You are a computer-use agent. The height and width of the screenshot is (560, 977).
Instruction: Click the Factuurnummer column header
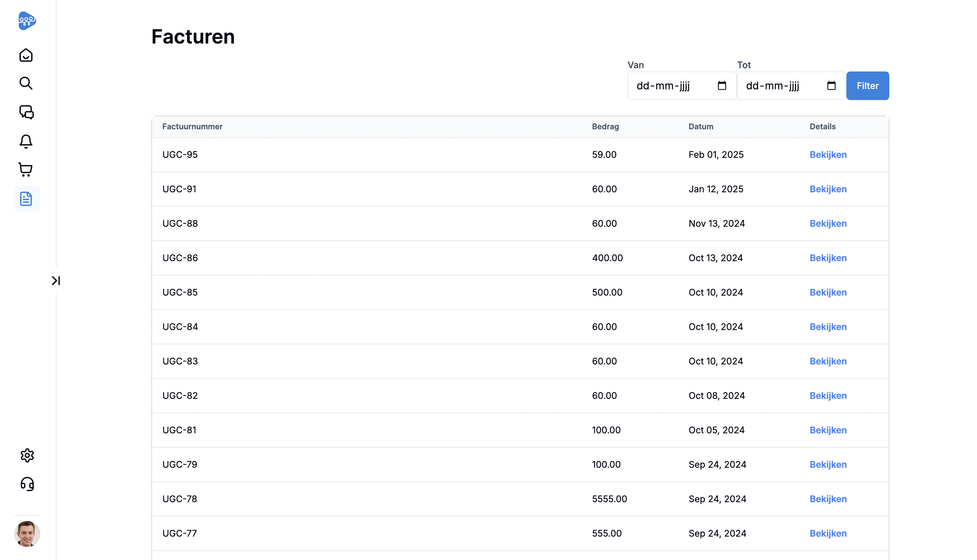(x=192, y=127)
